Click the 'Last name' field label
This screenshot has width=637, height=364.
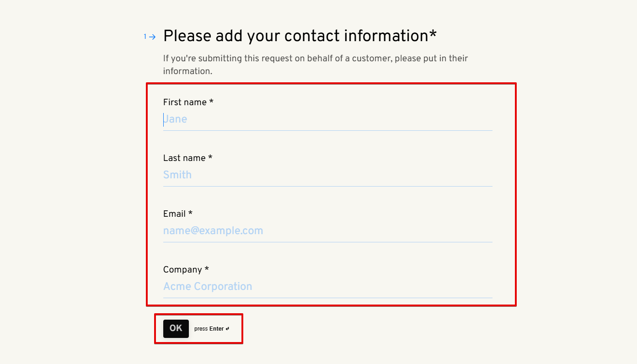(184, 158)
